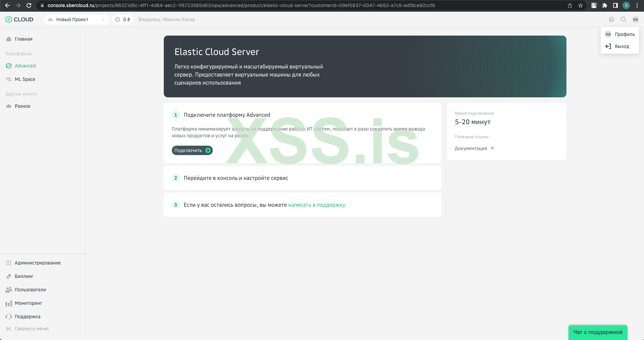
Task: Open the Документация link
Action: (x=474, y=148)
